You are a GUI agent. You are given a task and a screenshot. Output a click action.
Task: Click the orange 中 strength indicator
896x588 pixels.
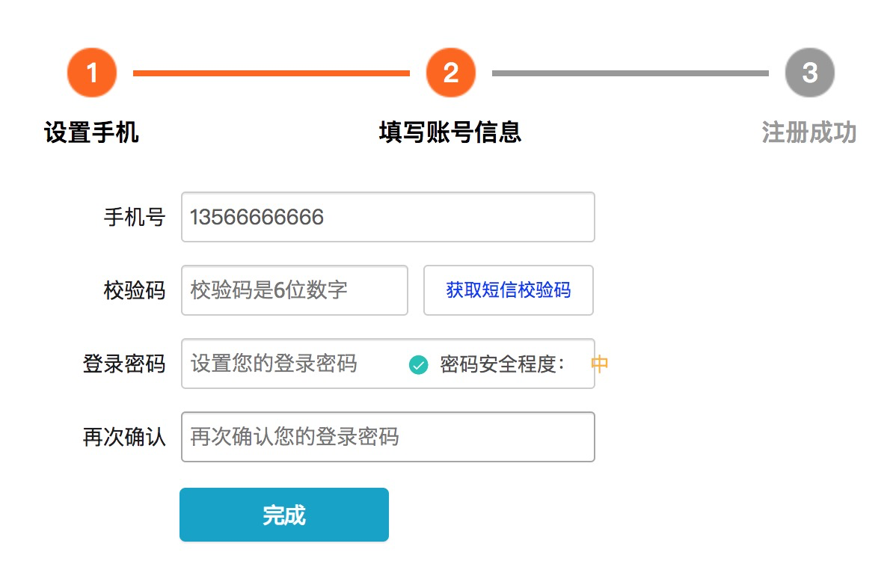pos(600,364)
